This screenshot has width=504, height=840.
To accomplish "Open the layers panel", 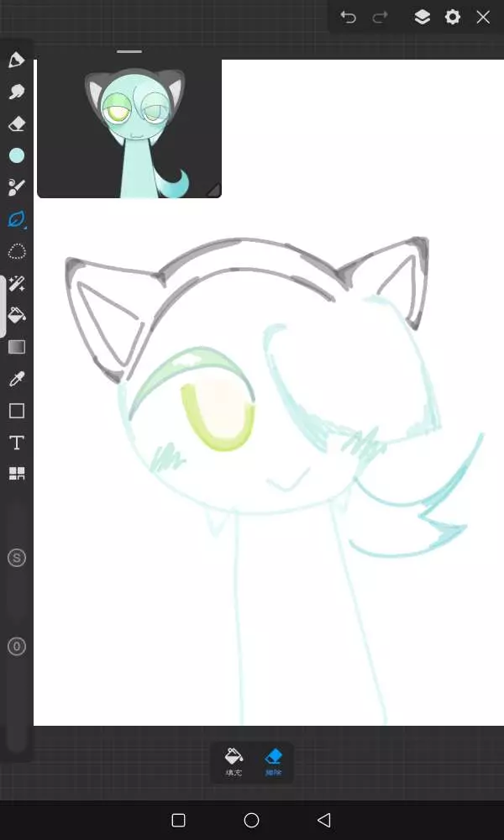I will [x=422, y=17].
